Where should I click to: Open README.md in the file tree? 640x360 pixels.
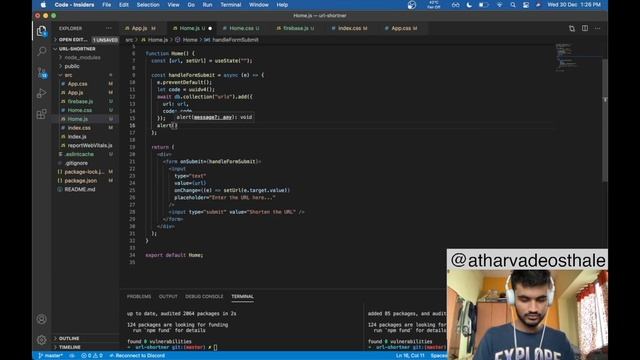tap(80, 189)
